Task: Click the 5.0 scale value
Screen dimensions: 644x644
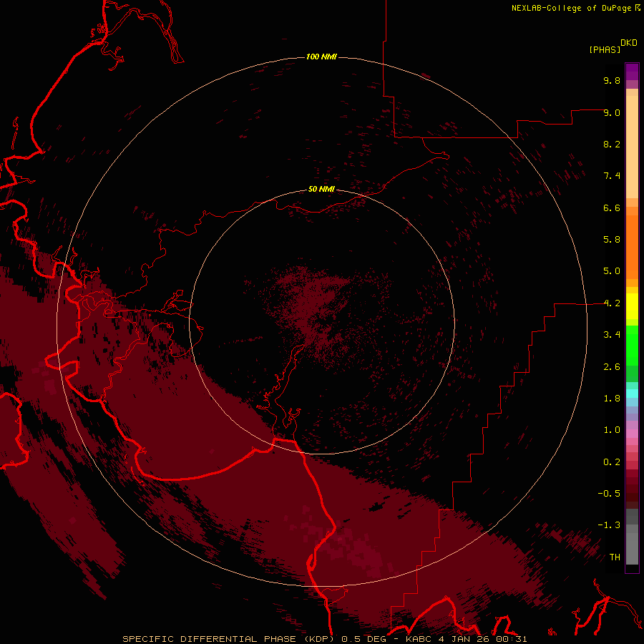Action: (x=612, y=271)
